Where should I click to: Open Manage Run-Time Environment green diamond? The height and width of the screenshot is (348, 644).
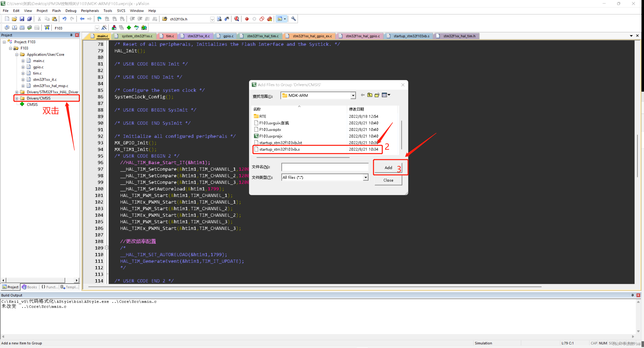point(129,28)
